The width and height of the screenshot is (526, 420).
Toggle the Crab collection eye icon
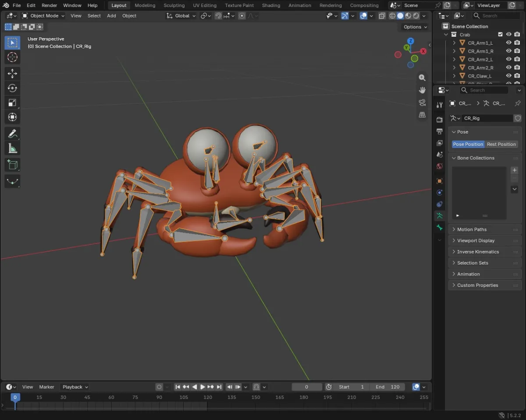coord(509,34)
